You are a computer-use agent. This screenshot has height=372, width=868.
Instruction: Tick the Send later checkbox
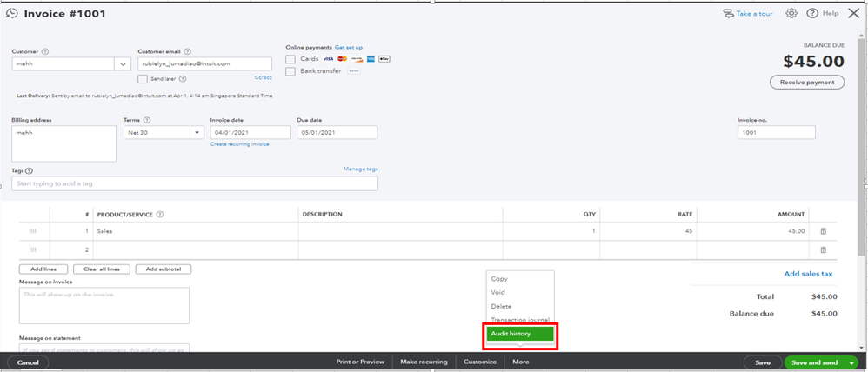[x=143, y=78]
